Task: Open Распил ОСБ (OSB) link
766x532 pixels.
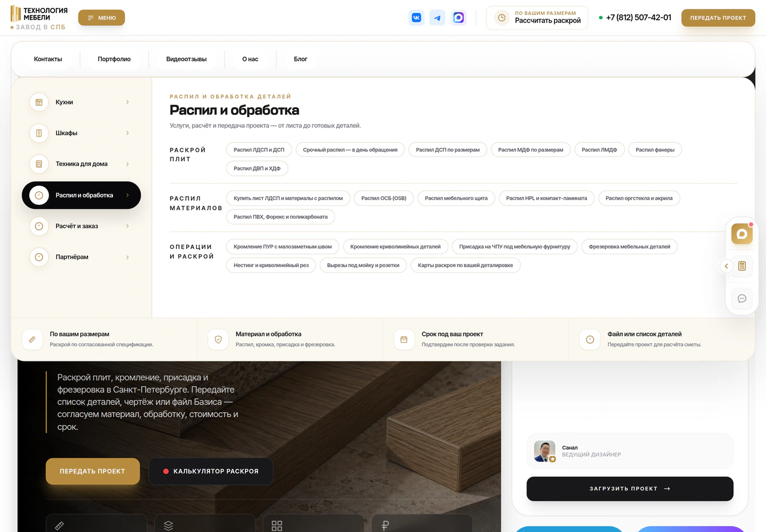Action: pos(384,198)
